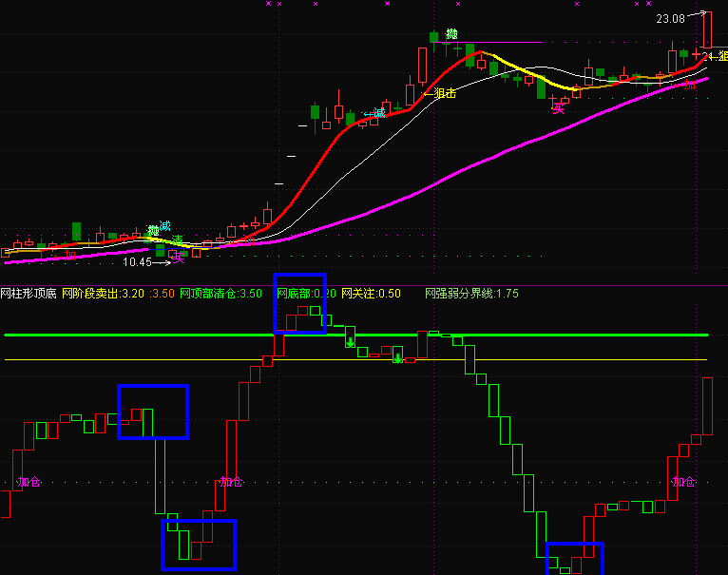Click the thick green horizontal threshold line
This screenshot has height=575, width=728.
click(356, 335)
